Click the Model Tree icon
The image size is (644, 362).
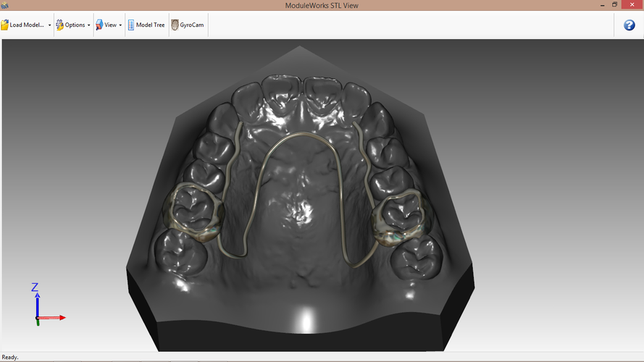coord(131,25)
